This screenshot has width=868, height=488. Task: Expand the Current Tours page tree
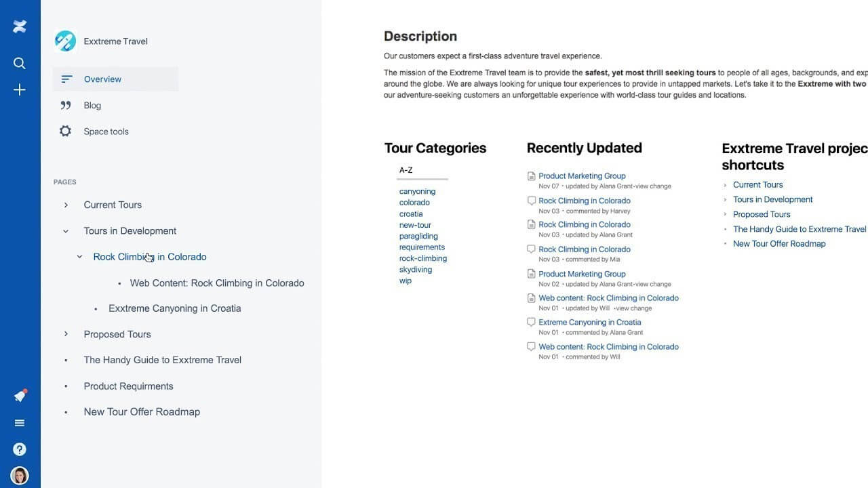pyautogui.click(x=66, y=205)
